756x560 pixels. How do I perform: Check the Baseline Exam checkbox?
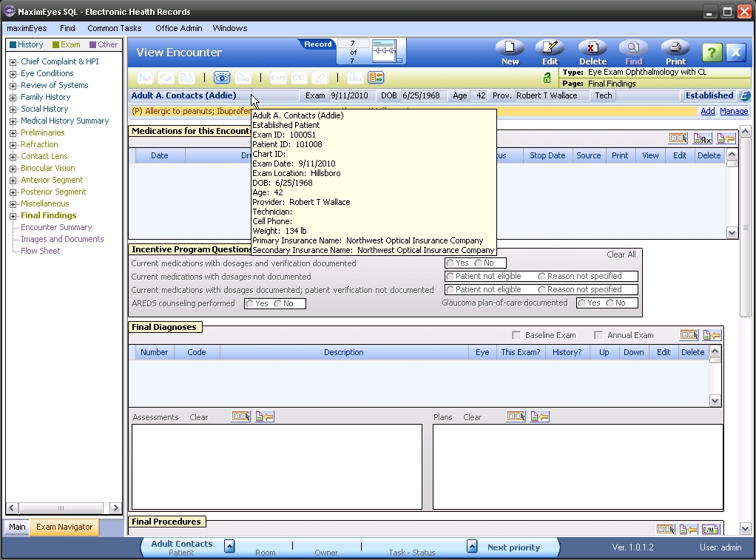pos(516,335)
